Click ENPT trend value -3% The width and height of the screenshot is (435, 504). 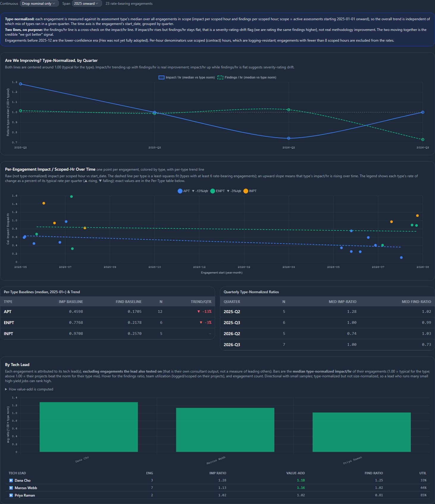tap(206, 323)
